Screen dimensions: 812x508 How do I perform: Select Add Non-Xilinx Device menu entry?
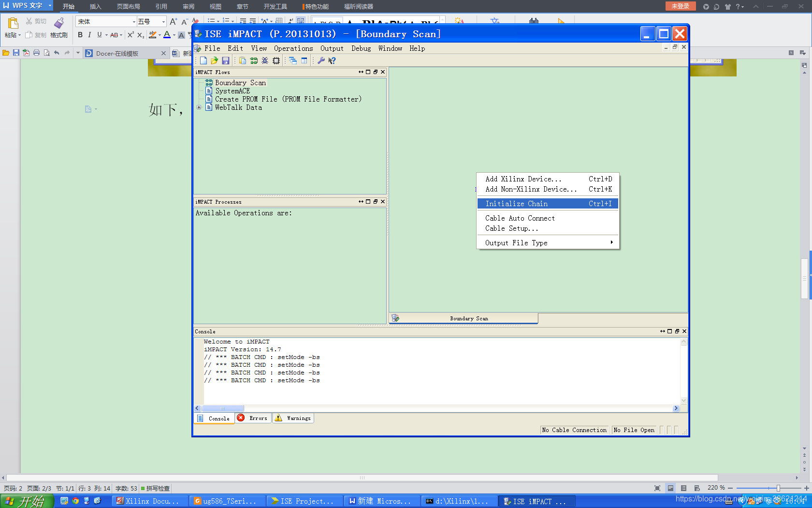[x=548, y=189]
